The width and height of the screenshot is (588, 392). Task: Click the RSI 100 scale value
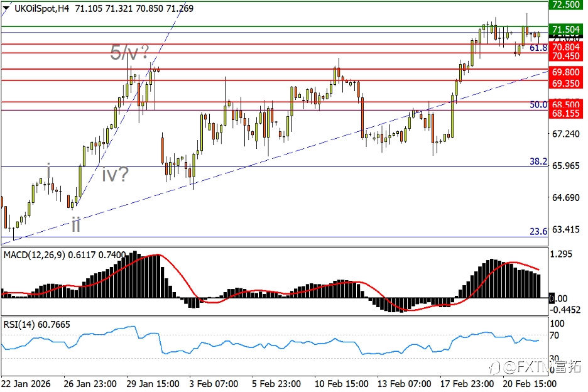(557, 324)
